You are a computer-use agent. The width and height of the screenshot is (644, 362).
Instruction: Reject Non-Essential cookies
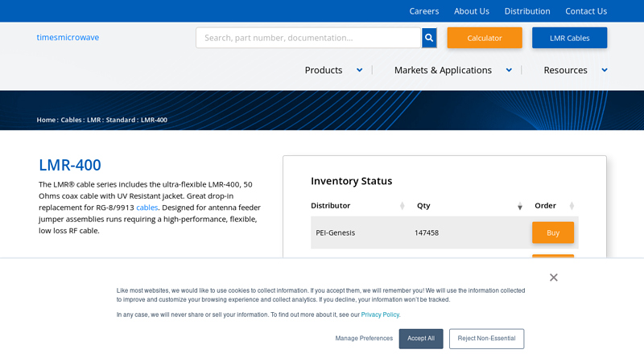click(486, 339)
